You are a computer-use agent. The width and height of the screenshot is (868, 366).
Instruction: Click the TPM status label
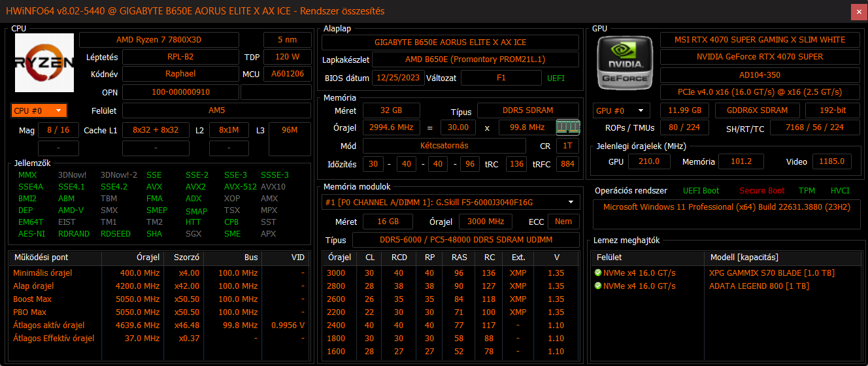point(807,191)
